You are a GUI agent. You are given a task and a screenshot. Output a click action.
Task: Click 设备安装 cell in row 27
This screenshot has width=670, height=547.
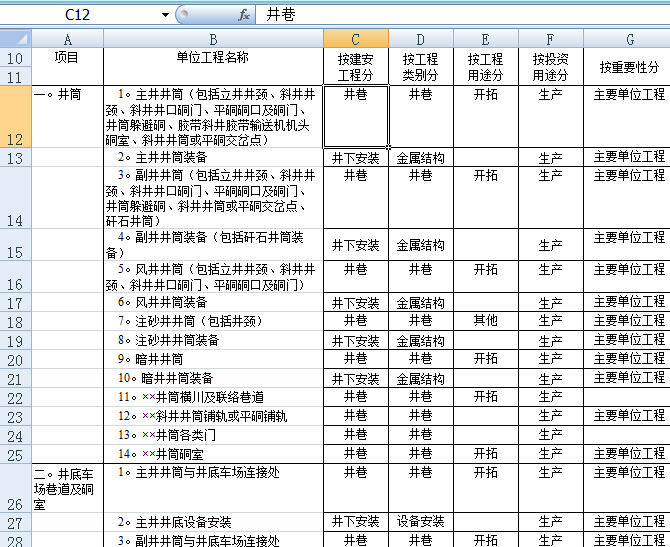click(x=420, y=522)
